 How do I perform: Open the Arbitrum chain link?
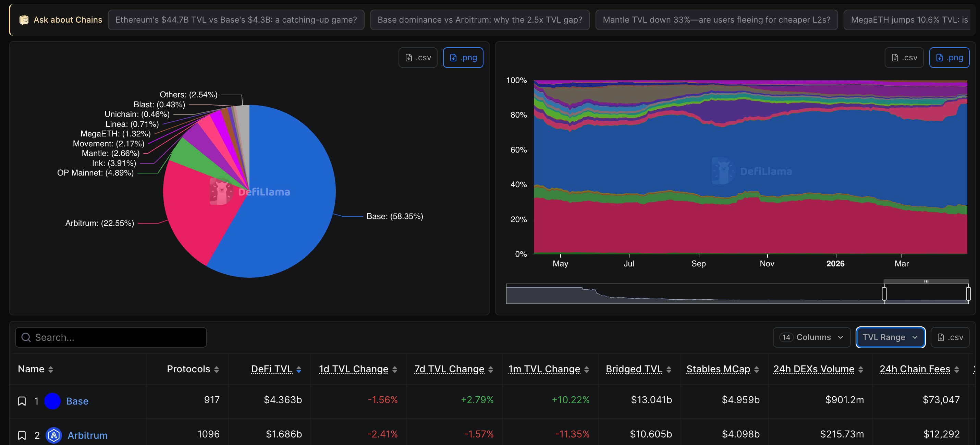click(x=87, y=435)
